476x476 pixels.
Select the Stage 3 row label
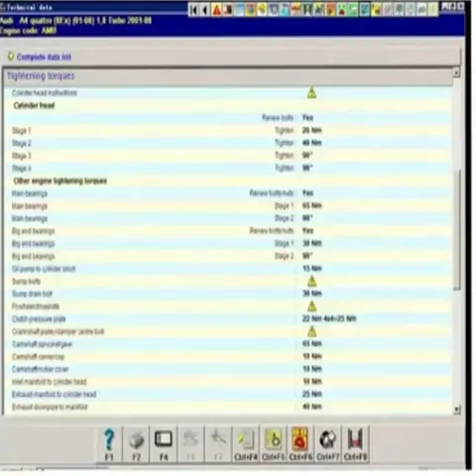tap(22, 156)
